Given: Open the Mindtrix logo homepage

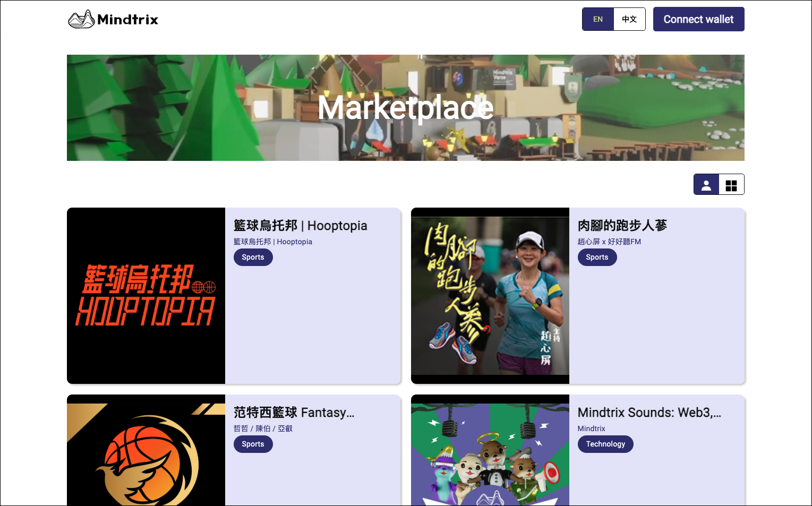Looking at the screenshot, I should (113, 19).
